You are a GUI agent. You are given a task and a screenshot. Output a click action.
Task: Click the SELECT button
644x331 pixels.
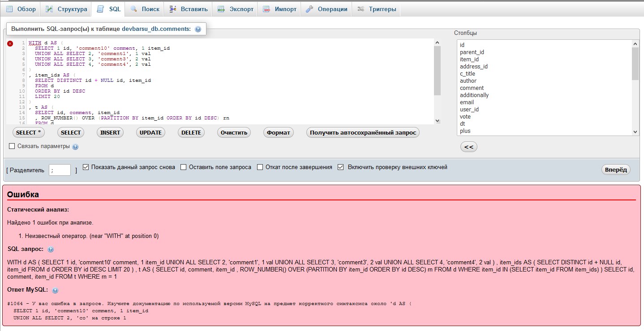pyautogui.click(x=71, y=132)
